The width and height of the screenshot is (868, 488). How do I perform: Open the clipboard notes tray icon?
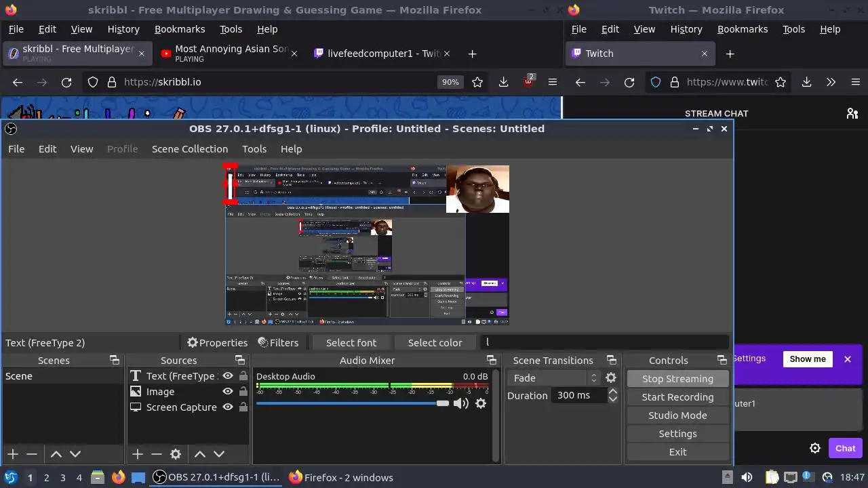point(771,477)
